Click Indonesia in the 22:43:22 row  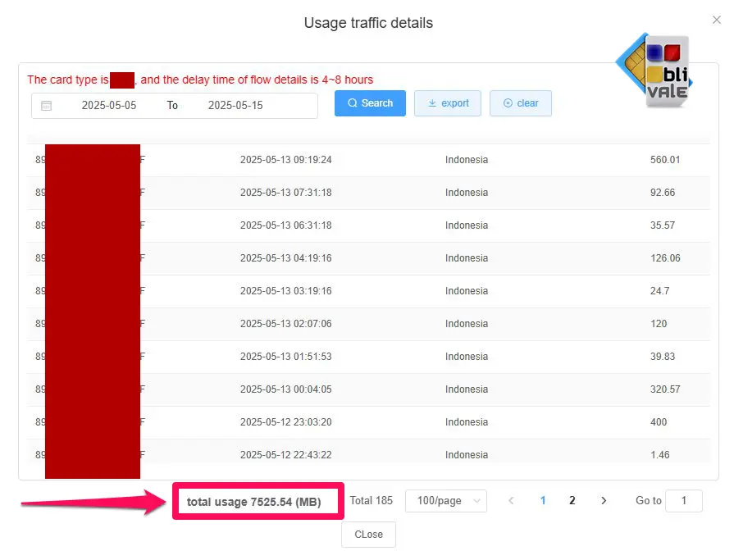coord(467,455)
